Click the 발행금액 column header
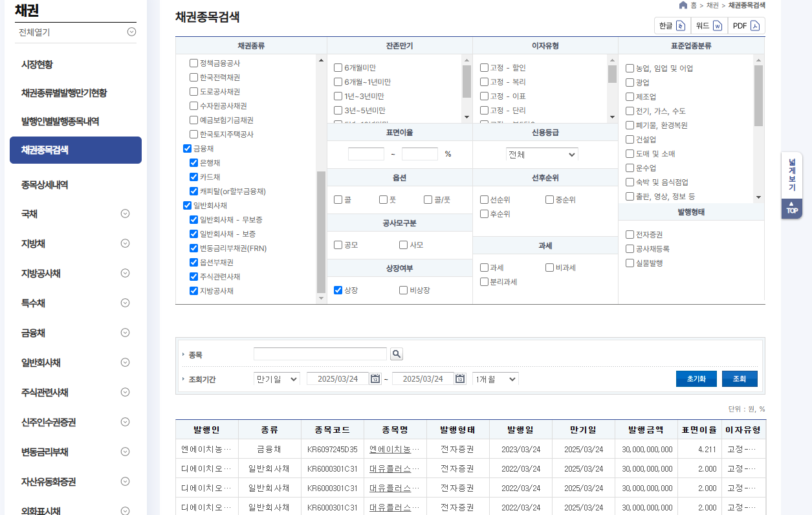Image resolution: width=812 pixels, height=515 pixels. (646, 430)
